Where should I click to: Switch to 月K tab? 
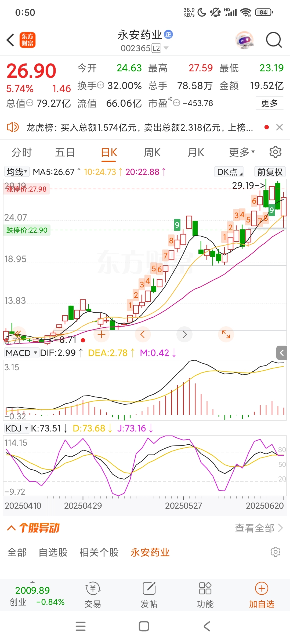tap(196, 152)
